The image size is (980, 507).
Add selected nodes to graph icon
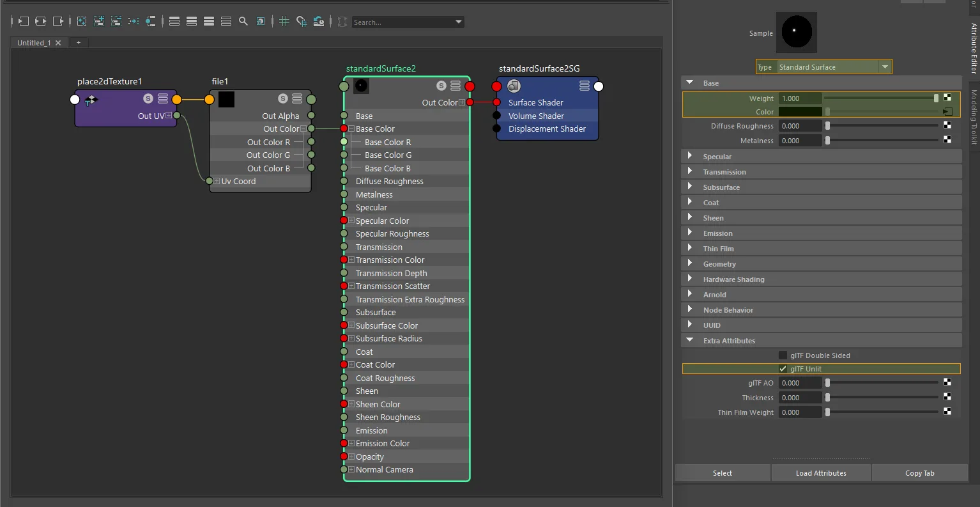coord(99,21)
